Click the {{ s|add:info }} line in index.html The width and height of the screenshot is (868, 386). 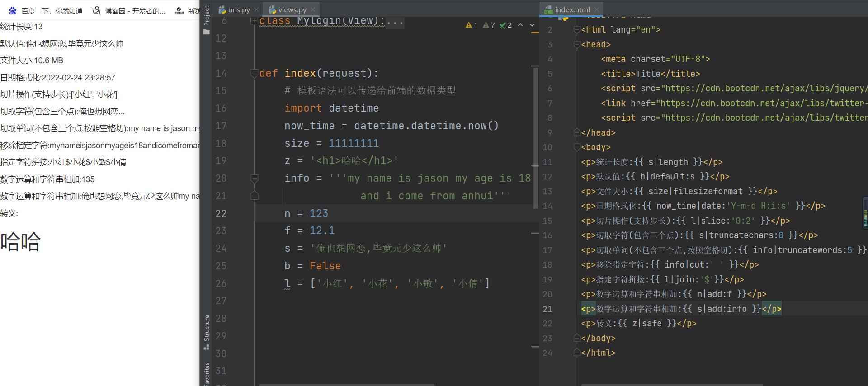tap(681, 309)
